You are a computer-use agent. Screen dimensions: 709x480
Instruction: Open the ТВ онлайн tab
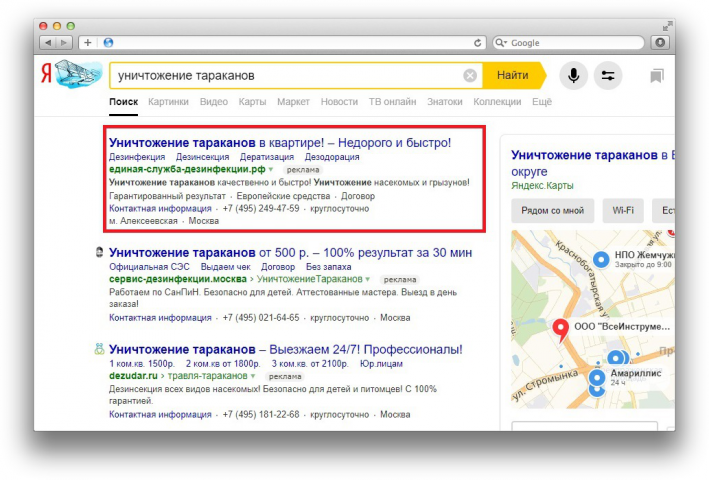click(392, 102)
